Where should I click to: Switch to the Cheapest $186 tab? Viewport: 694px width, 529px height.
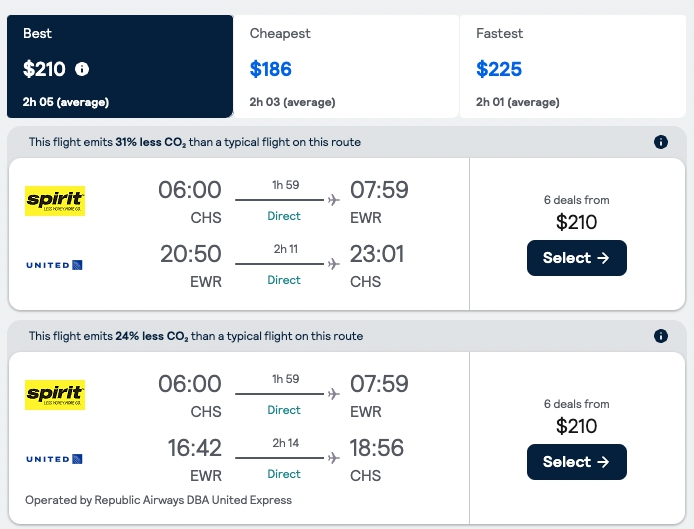click(x=345, y=66)
